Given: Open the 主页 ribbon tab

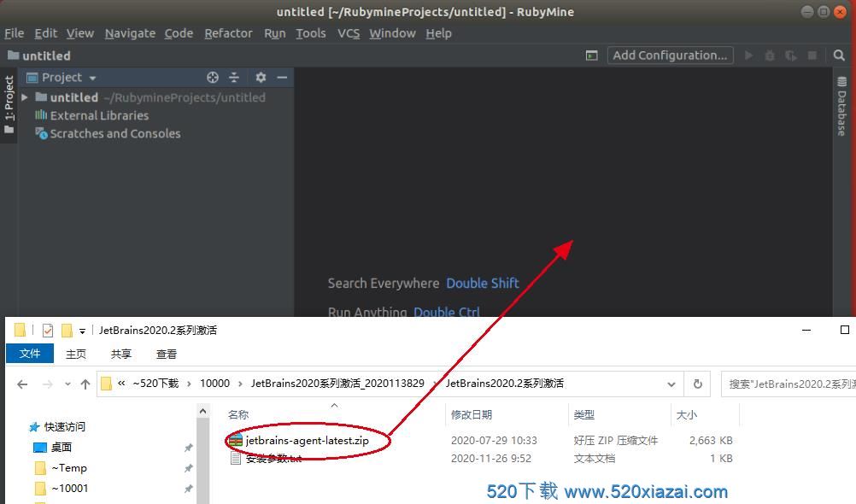Looking at the screenshot, I should 76,354.
